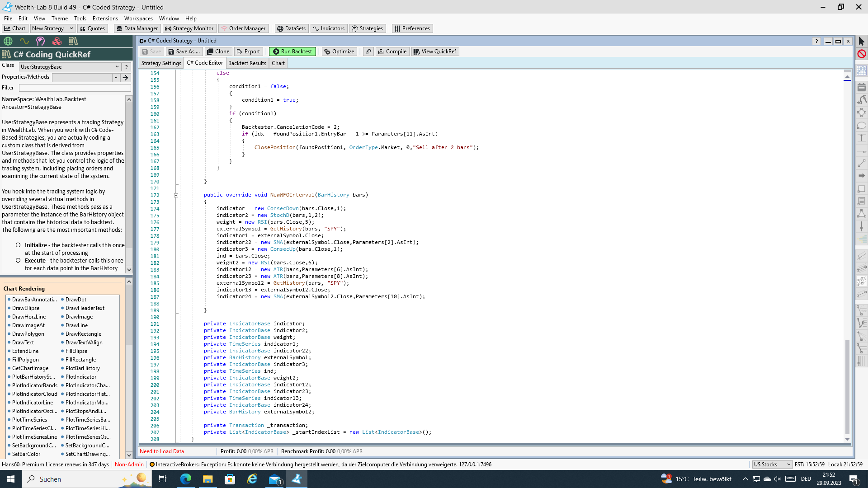Select the cursor pointer drawing tool

[861, 41]
